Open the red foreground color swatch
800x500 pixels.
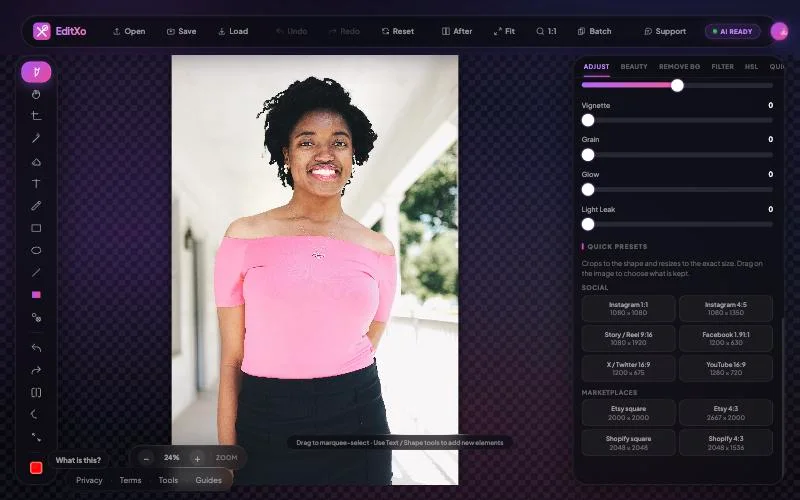pyautogui.click(x=36, y=468)
